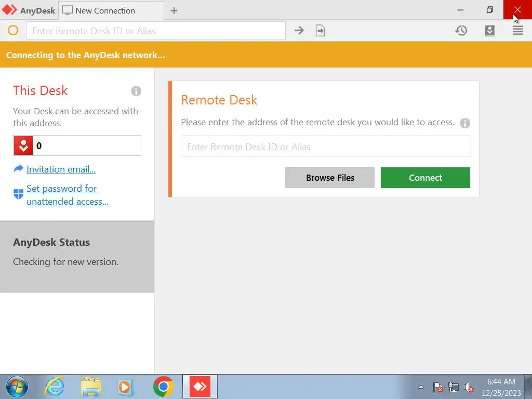The width and height of the screenshot is (532, 399).
Task: Click the network tray icon
Action: point(453,387)
